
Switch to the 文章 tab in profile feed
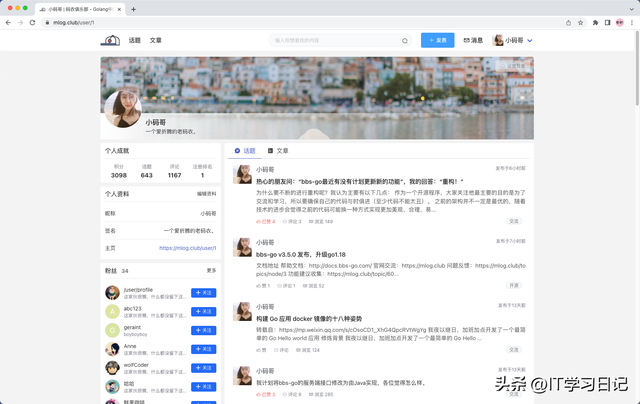[x=278, y=151]
